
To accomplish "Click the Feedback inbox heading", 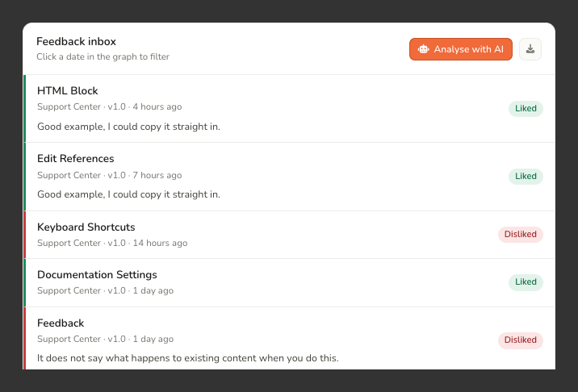I will point(77,42).
